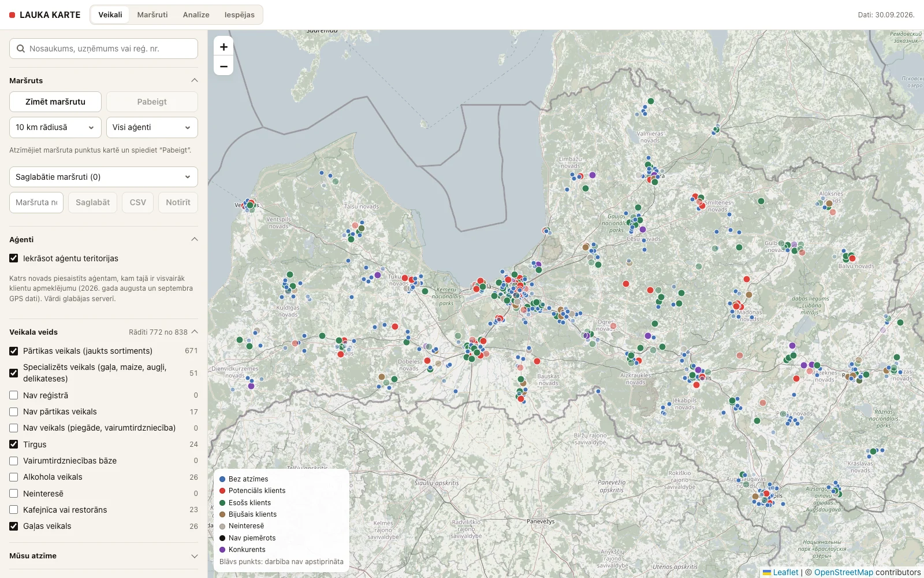Zoom out on the map
Screen dimensions: 924x578
[223, 66]
